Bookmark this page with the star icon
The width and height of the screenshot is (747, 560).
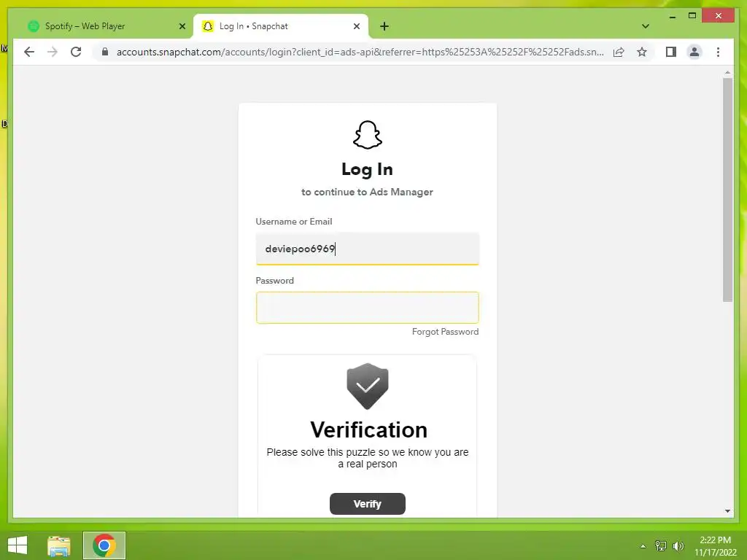[x=642, y=52]
